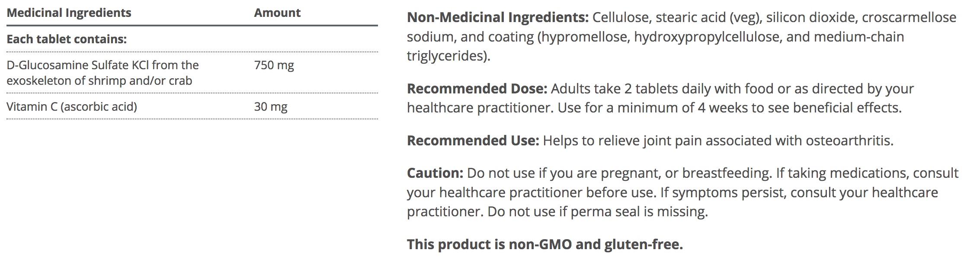
Task: Click the Recommended Dose heading
Action: tap(477, 89)
